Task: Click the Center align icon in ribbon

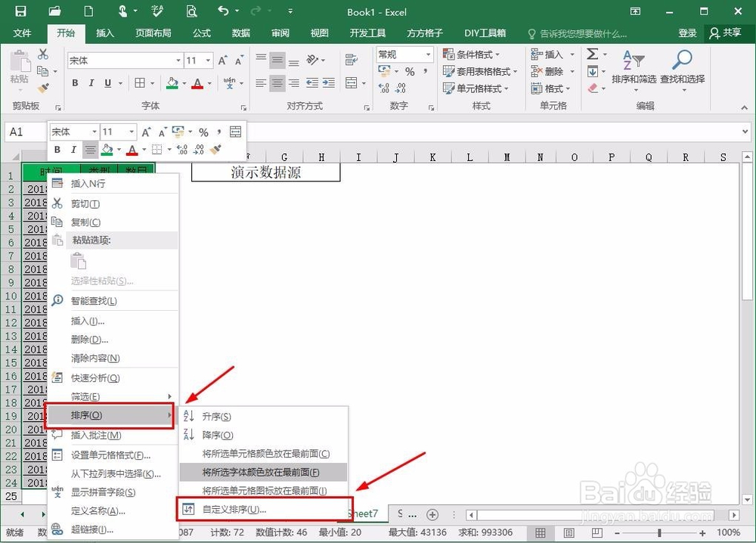Action: [x=277, y=83]
